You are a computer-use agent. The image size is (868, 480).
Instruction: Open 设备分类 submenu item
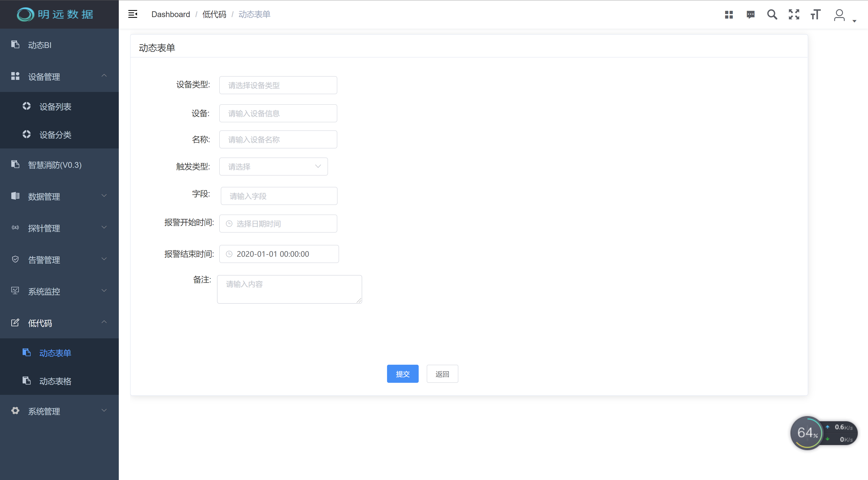pos(59,135)
